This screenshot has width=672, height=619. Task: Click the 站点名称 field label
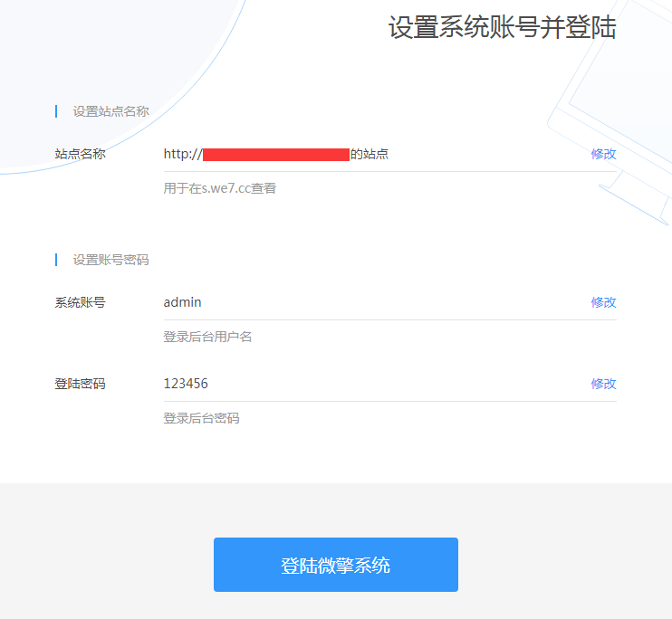(x=80, y=154)
